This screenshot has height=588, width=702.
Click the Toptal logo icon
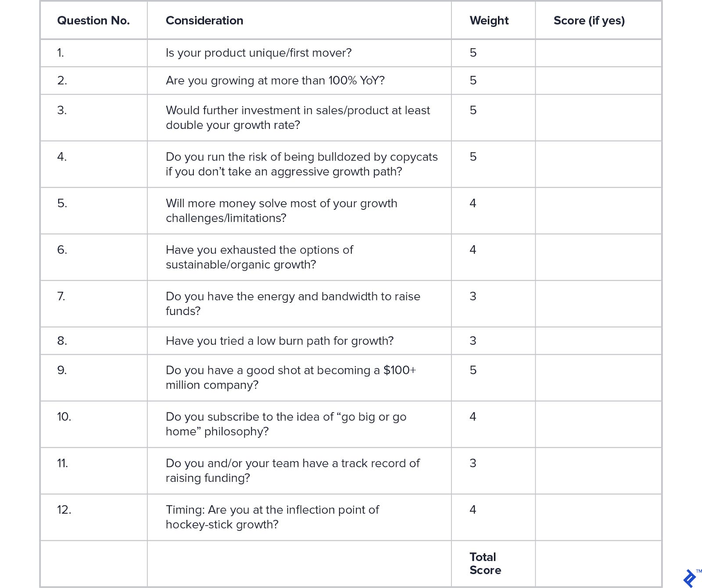(x=690, y=577)
